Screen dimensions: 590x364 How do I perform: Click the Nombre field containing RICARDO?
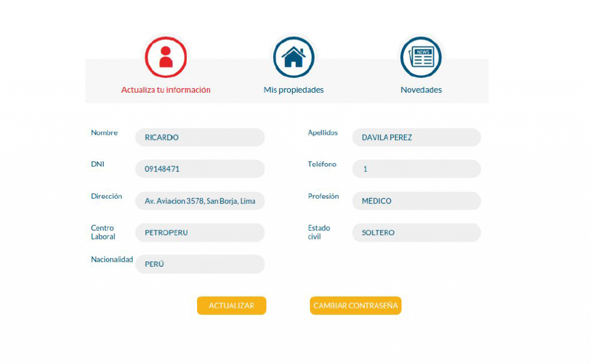pos(200,137)
